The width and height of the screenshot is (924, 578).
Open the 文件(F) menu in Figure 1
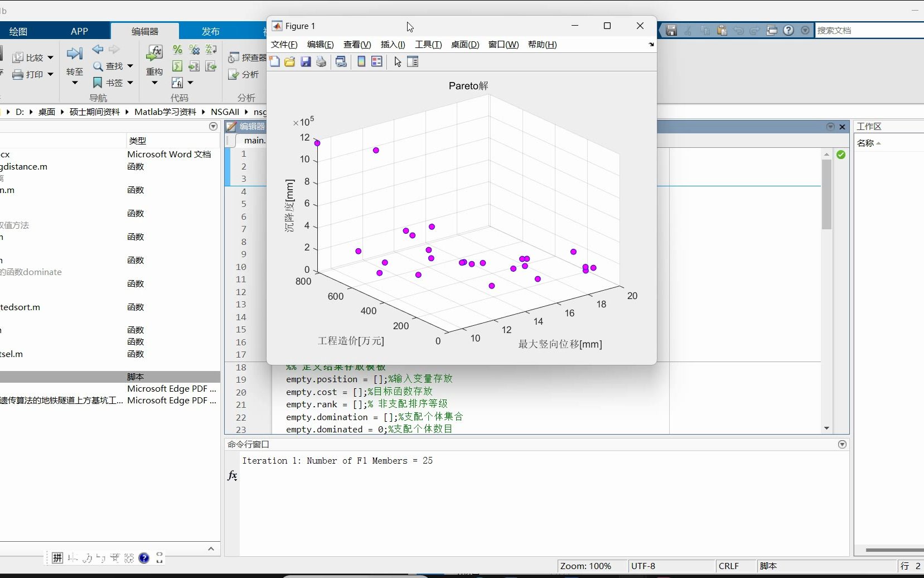[x=284, y=45]
